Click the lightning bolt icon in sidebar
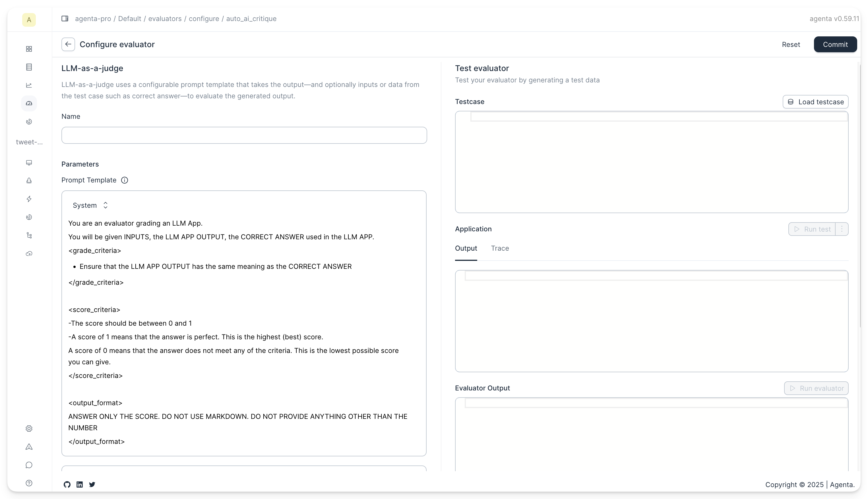This screenshot has width=868, height=499. click(x=29, y=199)
